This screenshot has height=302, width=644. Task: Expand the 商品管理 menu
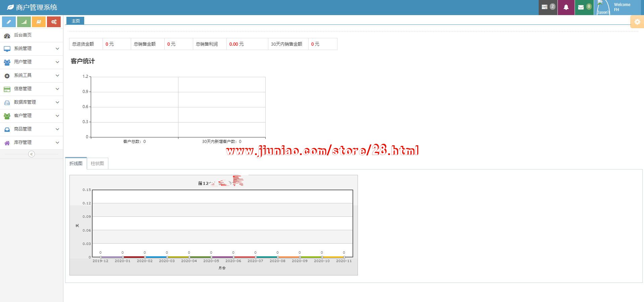coord(31,129)
